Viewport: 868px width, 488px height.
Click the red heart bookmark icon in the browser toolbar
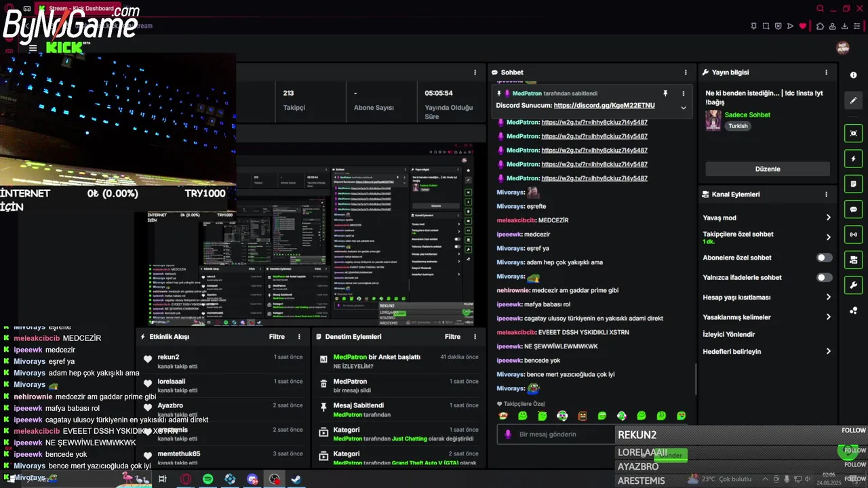point(803,26)
